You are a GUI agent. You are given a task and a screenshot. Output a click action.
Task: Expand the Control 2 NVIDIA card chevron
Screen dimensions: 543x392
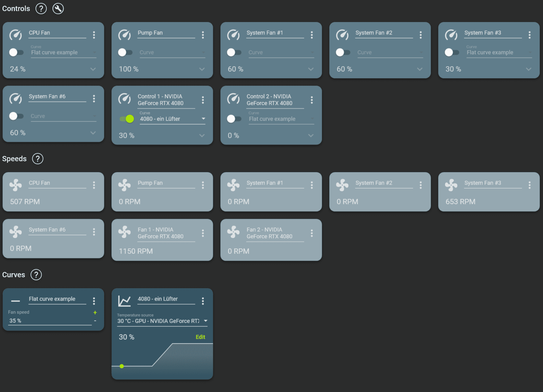(311, 136)
